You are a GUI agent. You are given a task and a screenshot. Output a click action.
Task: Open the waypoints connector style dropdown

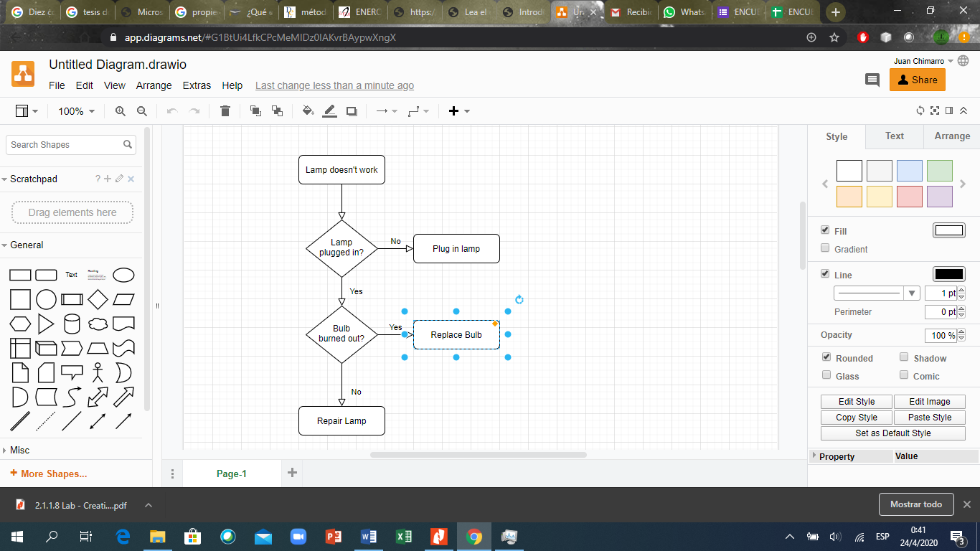[418, 111]
